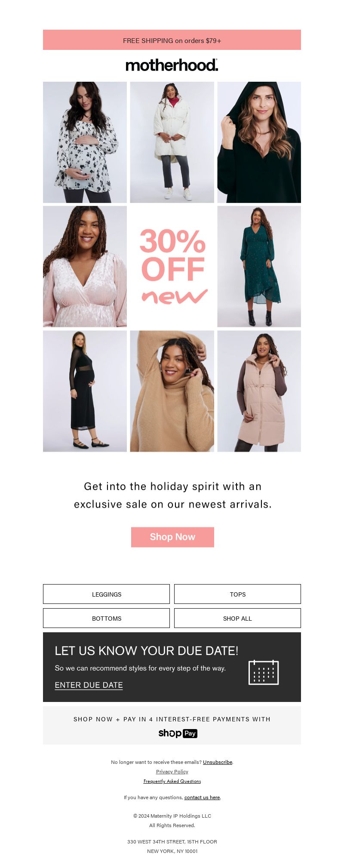Click the motherhood logo at top
The width and height of the screenshot is (344, 868).
(172, 65)
